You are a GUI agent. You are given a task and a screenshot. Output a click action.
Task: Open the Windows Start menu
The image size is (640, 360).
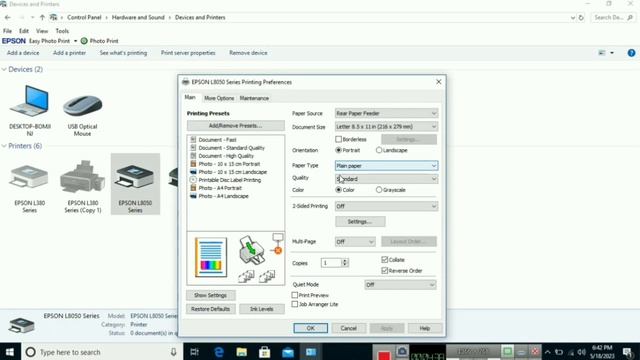coord(10,352)
